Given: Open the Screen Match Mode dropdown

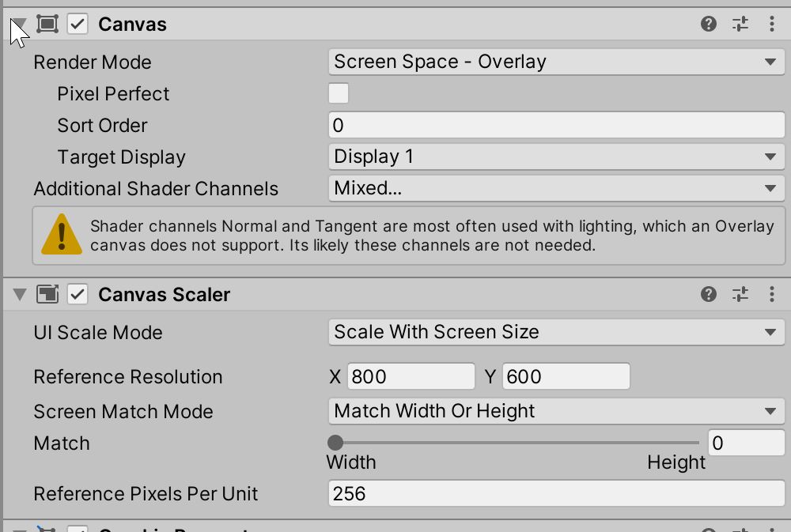Looking at the screenshot, I should (554, 411).
